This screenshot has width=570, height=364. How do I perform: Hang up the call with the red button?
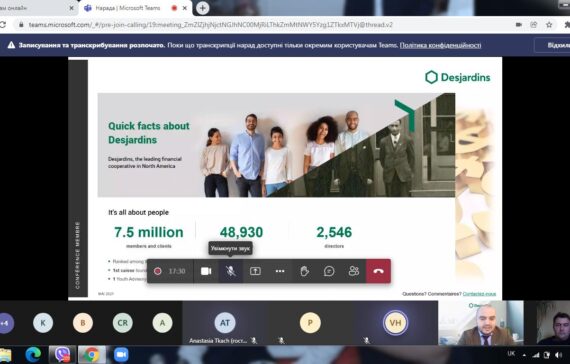pos(378,271)
